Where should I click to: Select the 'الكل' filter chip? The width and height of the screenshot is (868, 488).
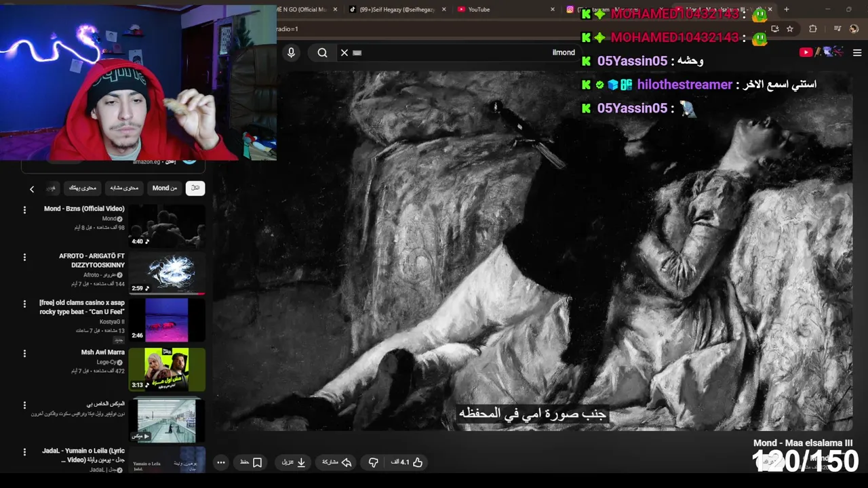[195, 188]
